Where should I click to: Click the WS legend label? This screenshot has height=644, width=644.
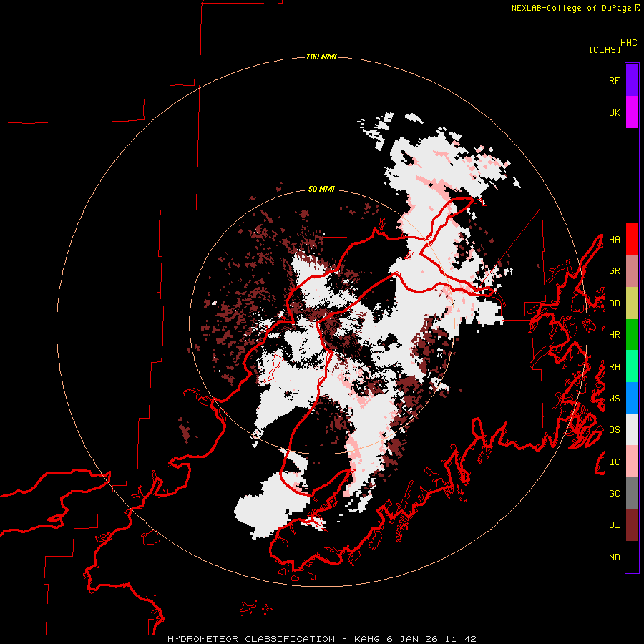pyautogui.click(x=615, y=399)
